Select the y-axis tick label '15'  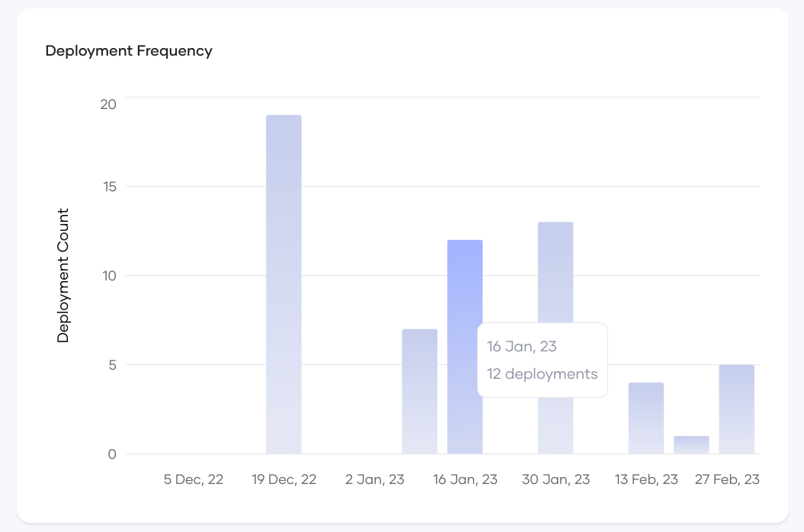(x=108, y=187)
